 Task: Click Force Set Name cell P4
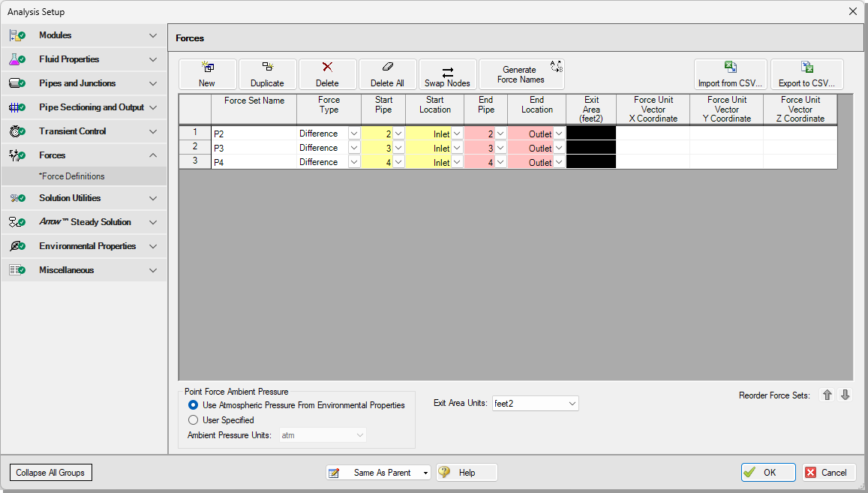click(x=254, y=162)
